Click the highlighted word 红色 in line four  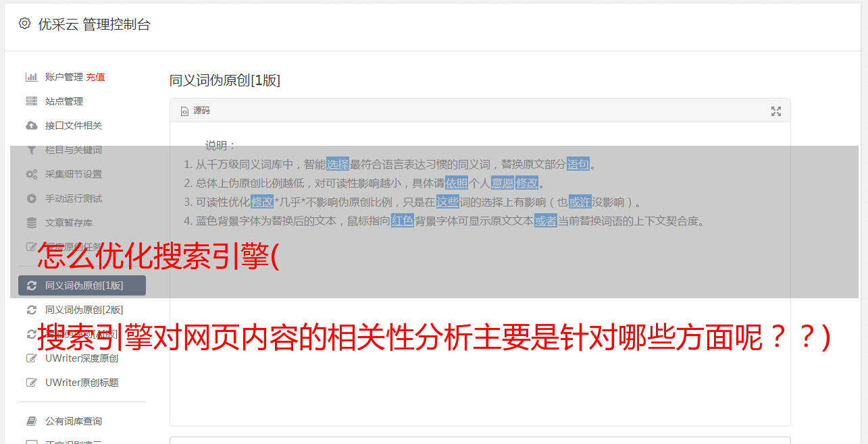(x=403, y=221)
